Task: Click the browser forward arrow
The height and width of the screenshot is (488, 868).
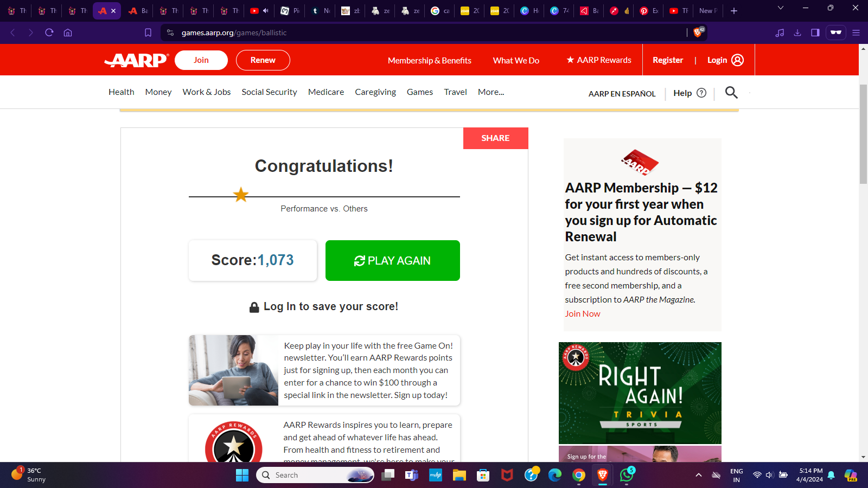Action: click(31, 33)
